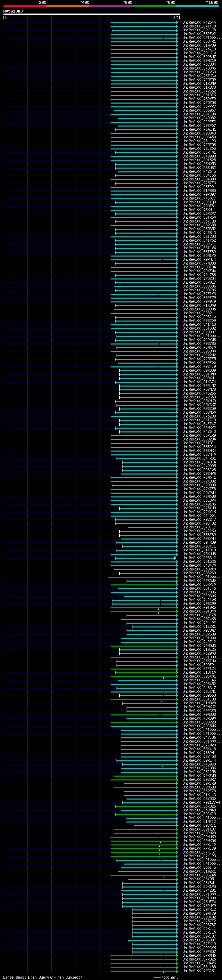222x980 pixels.
Task: Open hit UniRef100_Q6ZKC0
Action: [199, 76]
